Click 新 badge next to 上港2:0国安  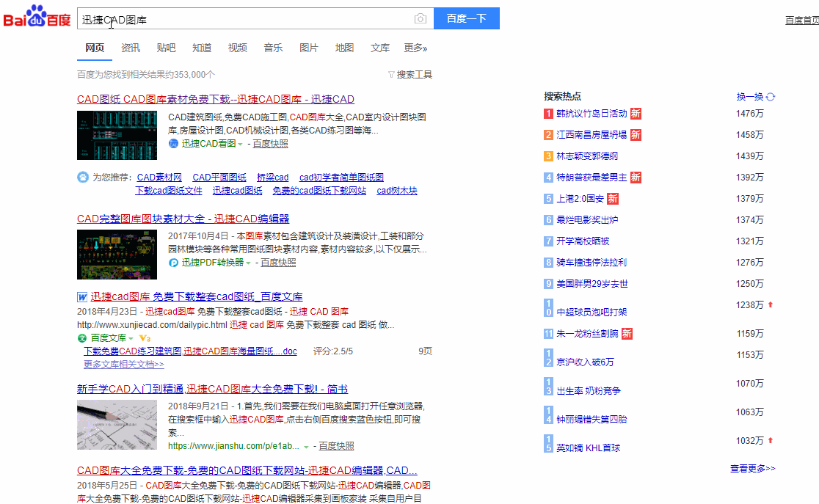[x=613, y=199]
